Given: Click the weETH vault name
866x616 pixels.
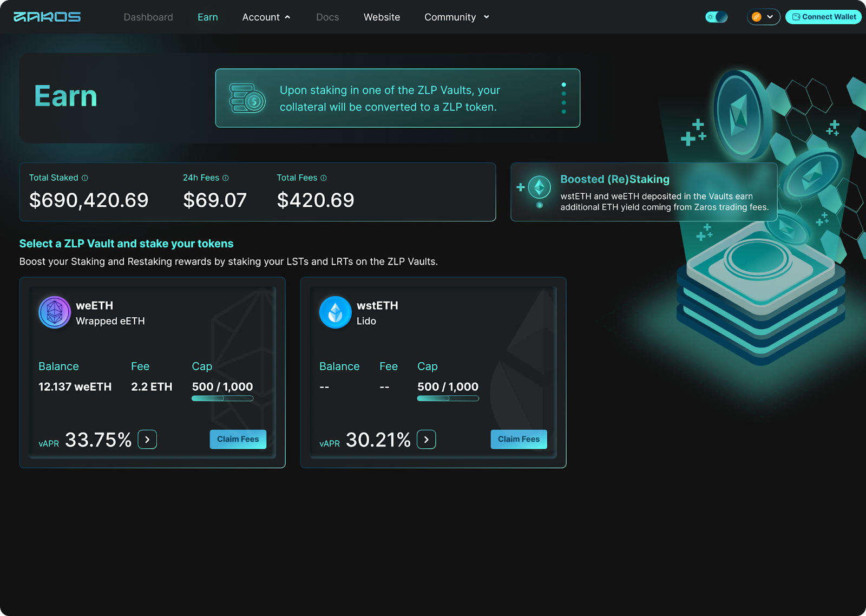Looking at the screenshot, I should click(94, 305).
